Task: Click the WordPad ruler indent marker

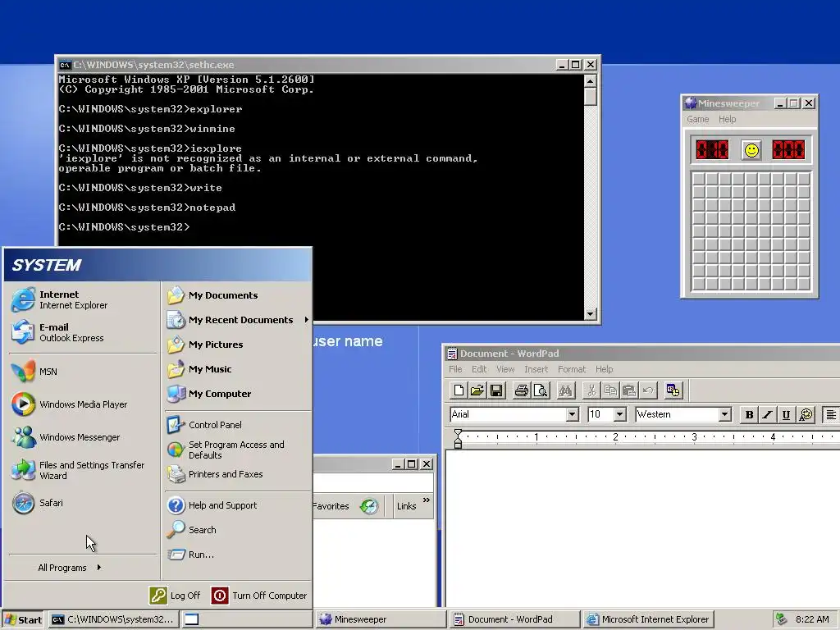Action: 458,438
